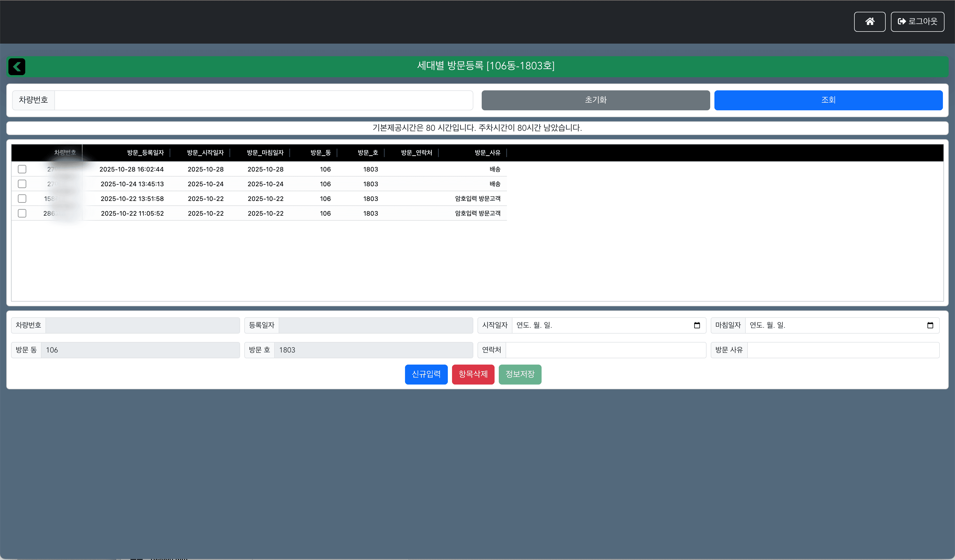Open calendar picker for 시작일자 field

click(697, 325)
